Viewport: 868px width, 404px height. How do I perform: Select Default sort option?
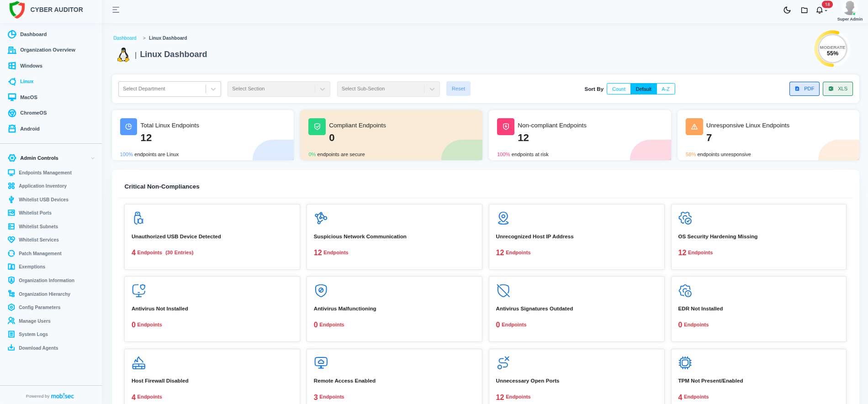643,89
